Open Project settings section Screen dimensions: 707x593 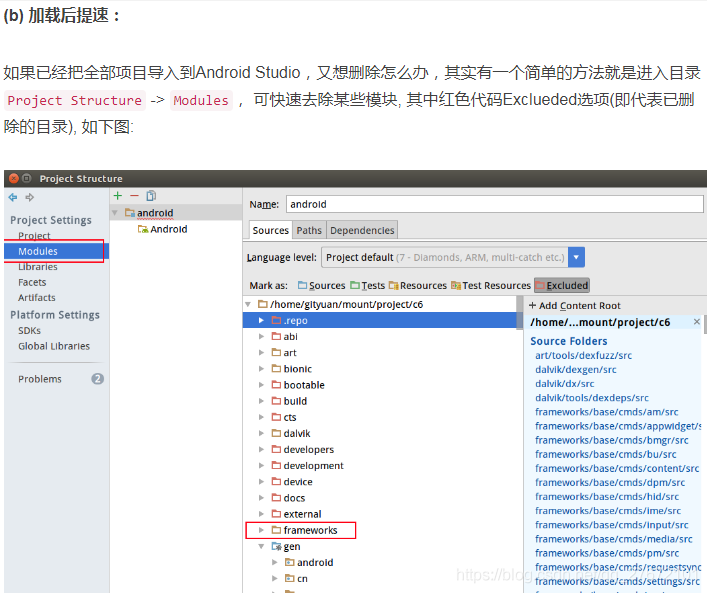coord(34,235)
